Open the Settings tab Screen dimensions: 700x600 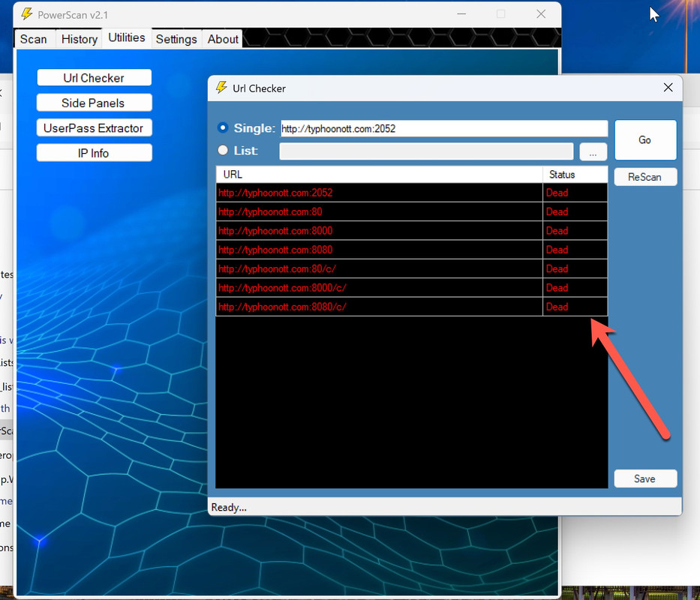(x=176, y=39)
